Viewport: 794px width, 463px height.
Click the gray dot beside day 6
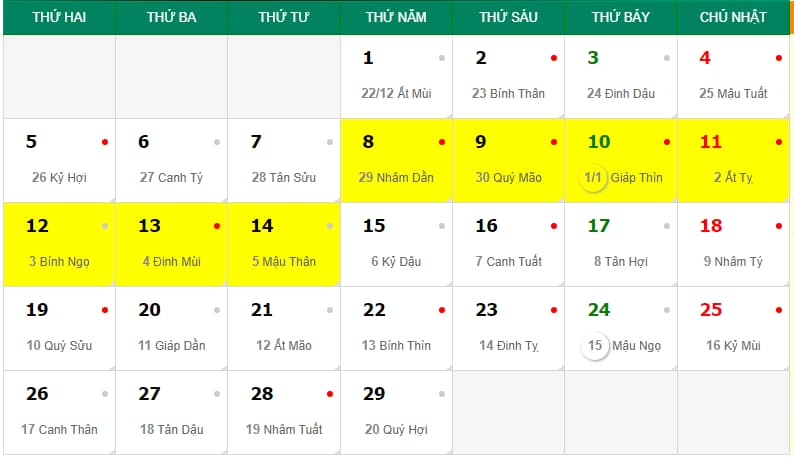click(217, 142)
